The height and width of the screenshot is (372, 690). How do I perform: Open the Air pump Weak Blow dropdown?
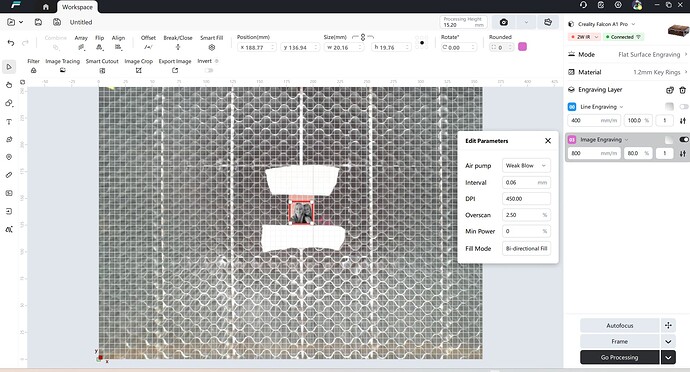coord(526,166)
